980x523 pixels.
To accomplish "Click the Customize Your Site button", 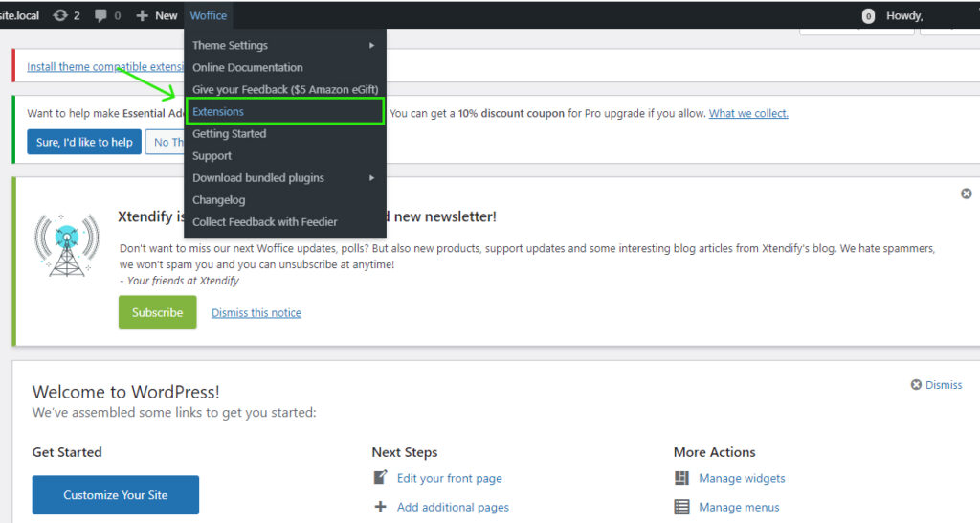I will [116, 495].
